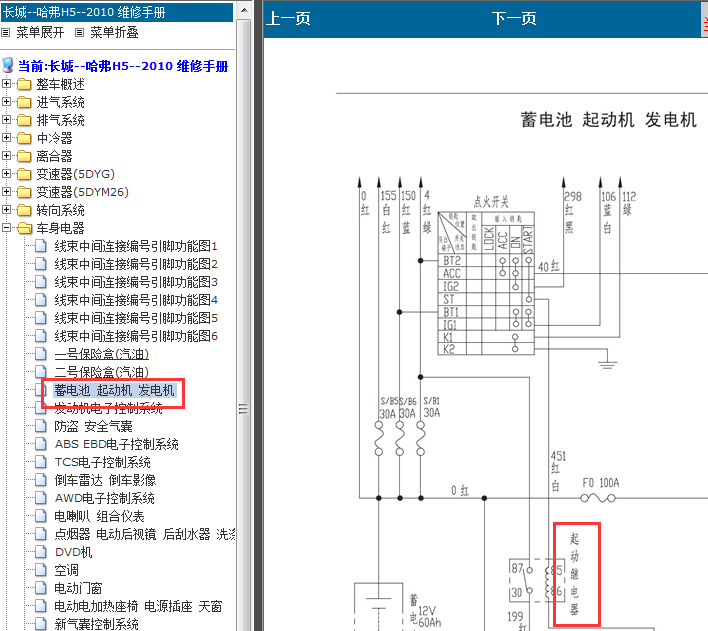Screen dimensions: 708x631
Task: Click the 转向系统 folder icon
Action: click(x=24, y=210)
